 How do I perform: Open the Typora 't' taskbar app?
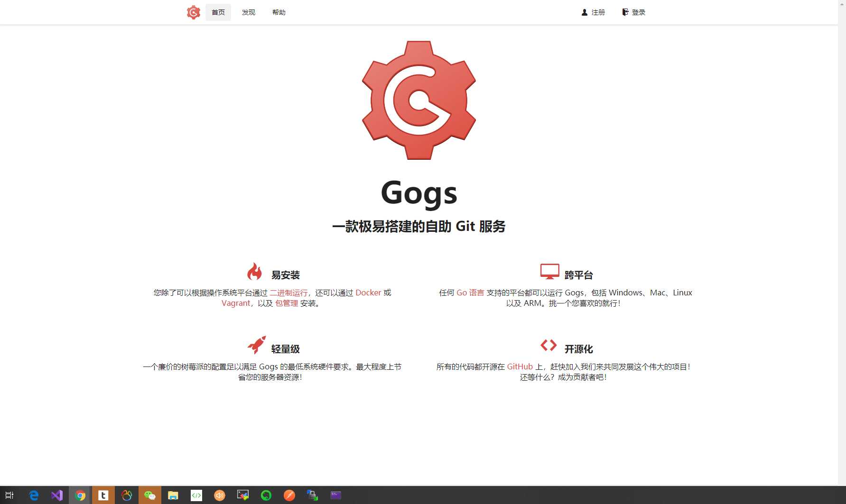pos(103,495)
